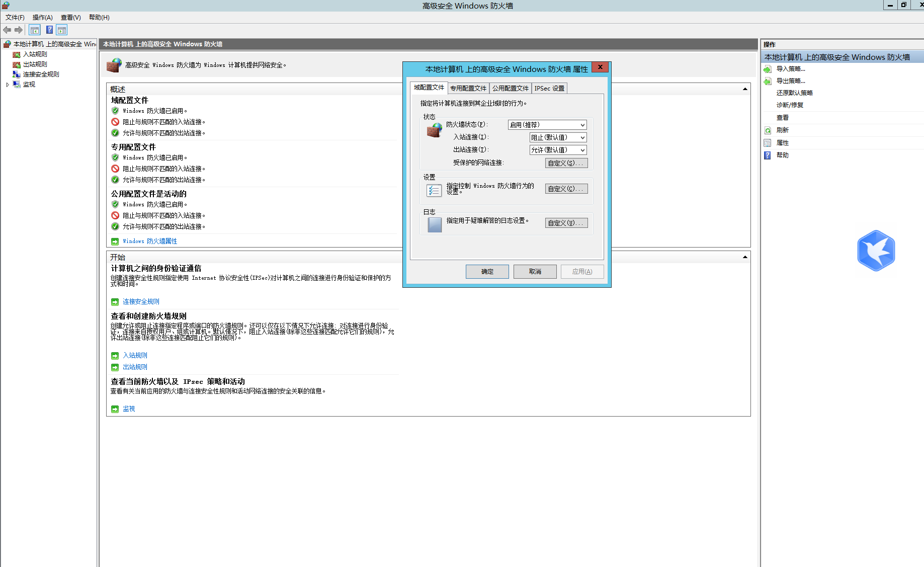Select the 入站规则 icon in the tree
924x567 pixels.
tap(17, 54)
